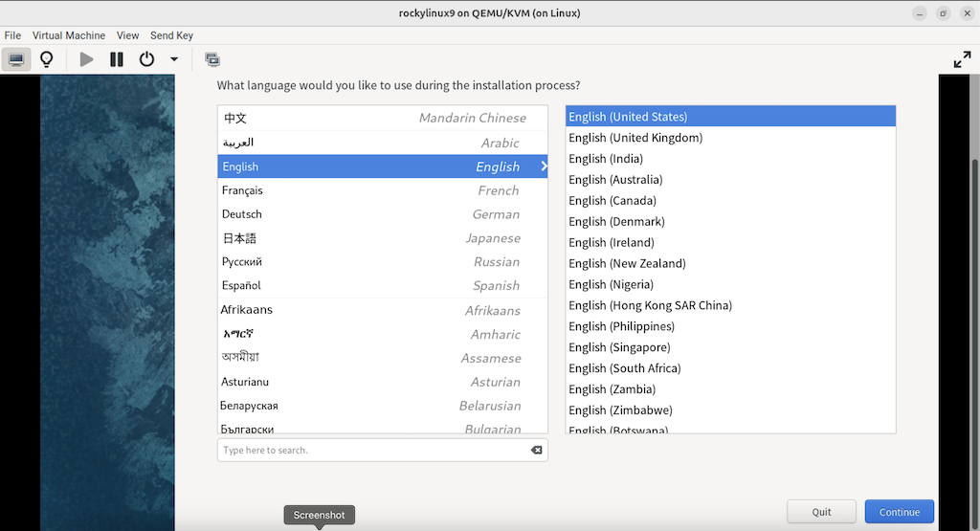Choose English (India) locale
Viewport: 980px width, 531px height.
(x=730, y=159)
